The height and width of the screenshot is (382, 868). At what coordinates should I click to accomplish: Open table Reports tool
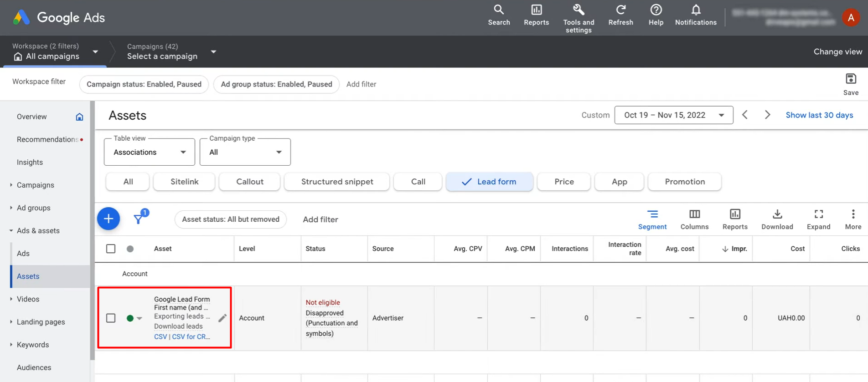(x=735, y=219)
